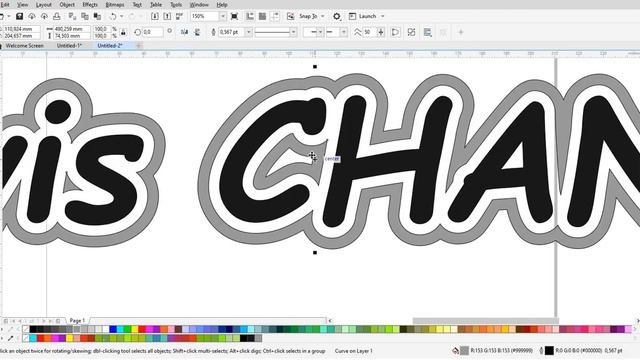
Task: Click the Mirror horizontally icon
Action: coord(184,32)
